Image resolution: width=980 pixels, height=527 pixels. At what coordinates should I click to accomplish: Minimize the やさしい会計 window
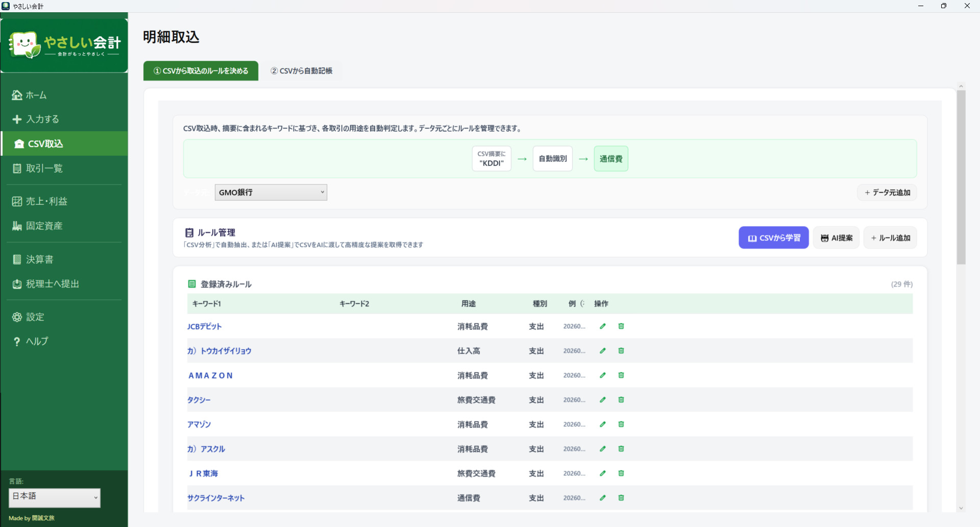point(921,6)
